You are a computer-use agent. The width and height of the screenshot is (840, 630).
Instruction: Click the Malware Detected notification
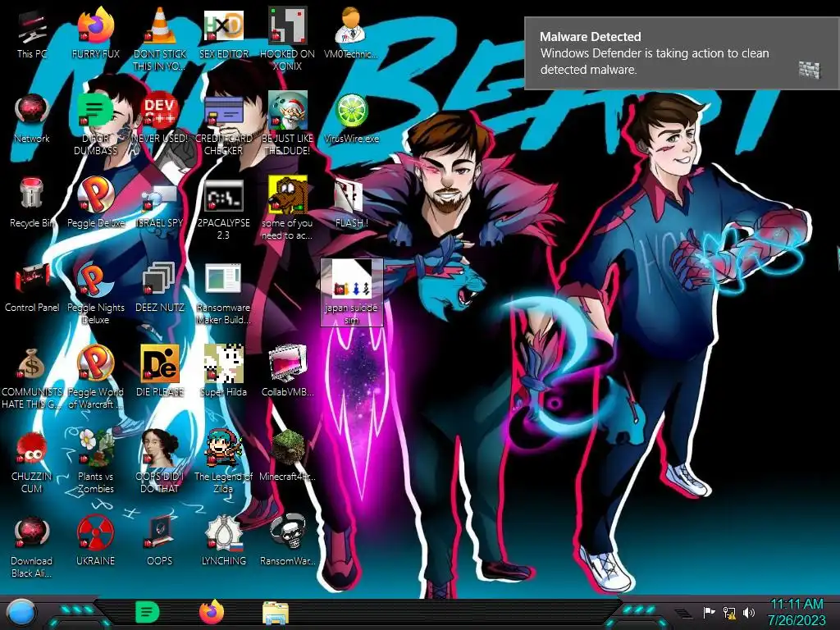(x=682, y=53)
